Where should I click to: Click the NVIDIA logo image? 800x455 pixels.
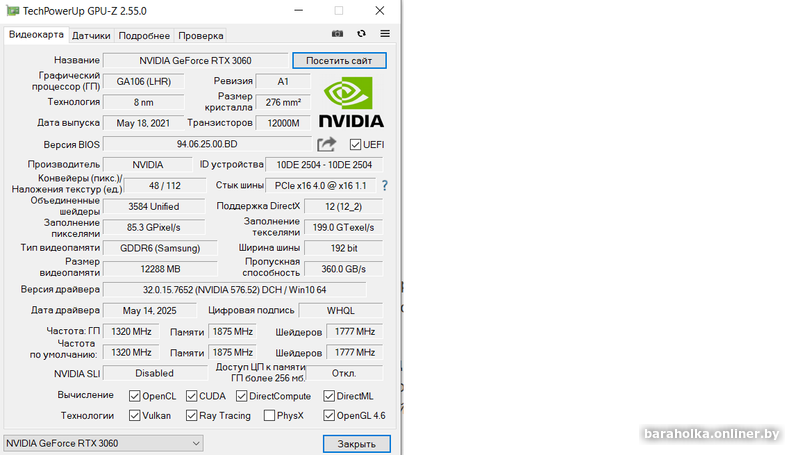click(x=351, y=102)
